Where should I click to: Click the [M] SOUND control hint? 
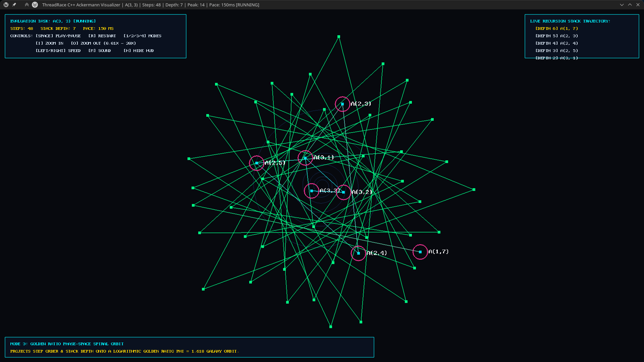point(100,51)
